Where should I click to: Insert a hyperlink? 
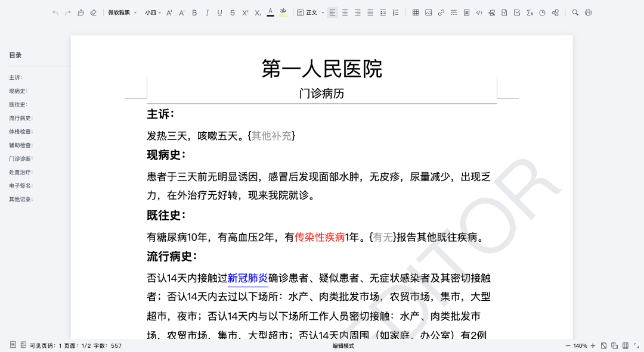tap(441, 12)
